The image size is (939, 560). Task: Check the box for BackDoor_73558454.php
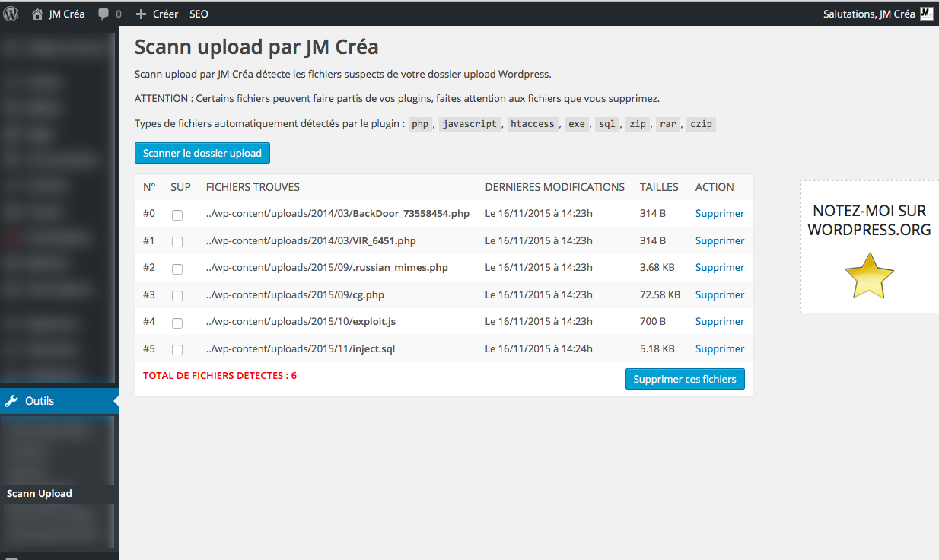(177, 215)
